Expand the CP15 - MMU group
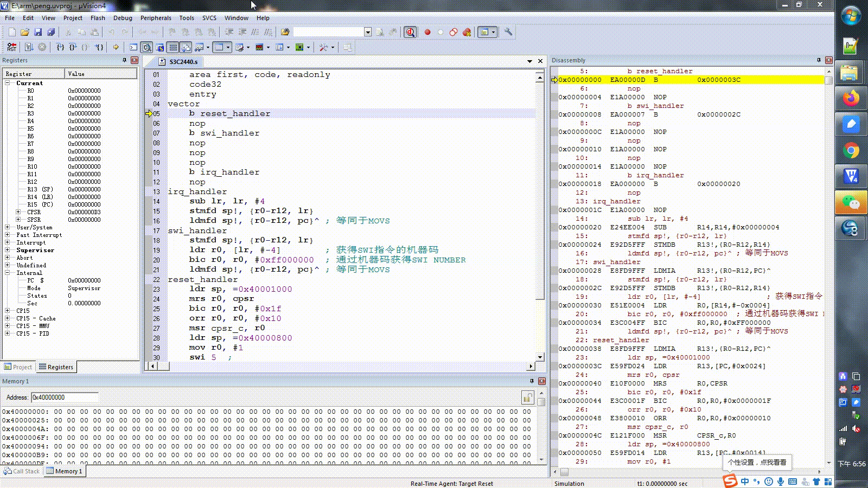 point(7,326)
